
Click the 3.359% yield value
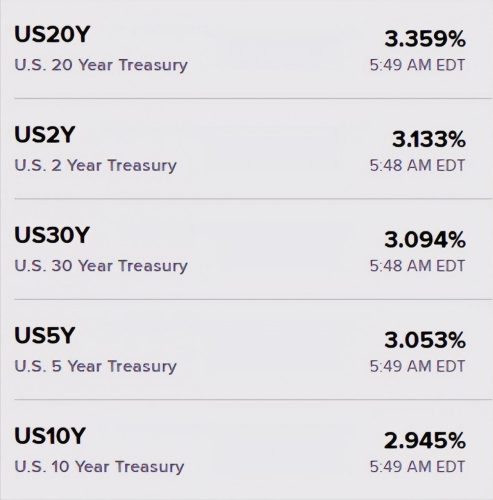click(x=425, y=39)
